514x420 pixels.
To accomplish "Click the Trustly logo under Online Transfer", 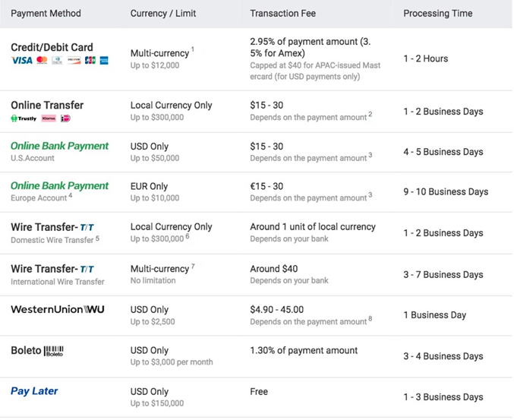I will pyautogui.click(x=24, y=118).
